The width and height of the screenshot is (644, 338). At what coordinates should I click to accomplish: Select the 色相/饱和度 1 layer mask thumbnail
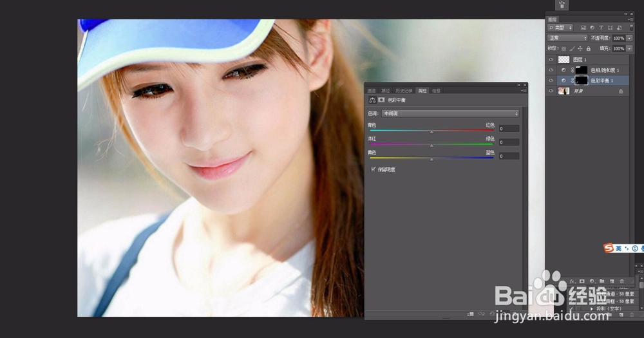tap(581, 70)
